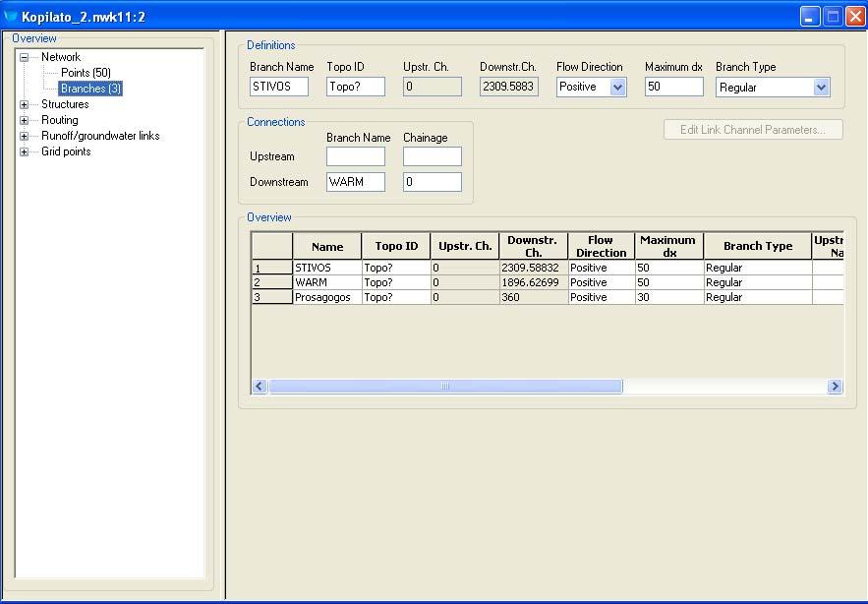This screenshot has height=604, width=868.
Task: Click the Maximum dx field
Action: tap(673, 87)
